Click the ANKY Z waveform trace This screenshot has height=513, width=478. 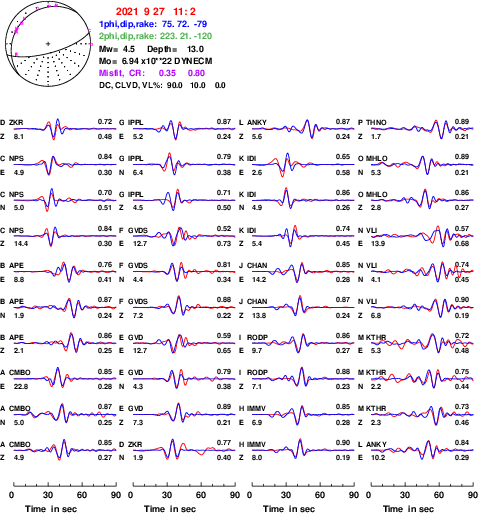click(303, 129)
